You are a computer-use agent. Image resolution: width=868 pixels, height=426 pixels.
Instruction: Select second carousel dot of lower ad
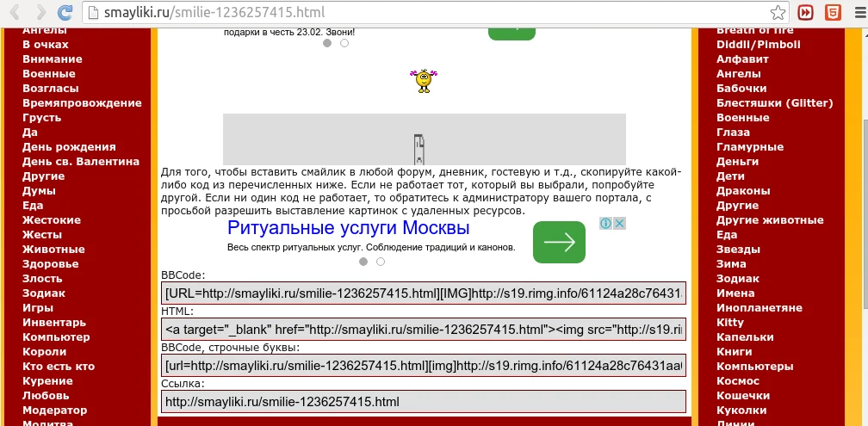coord(381,262)
